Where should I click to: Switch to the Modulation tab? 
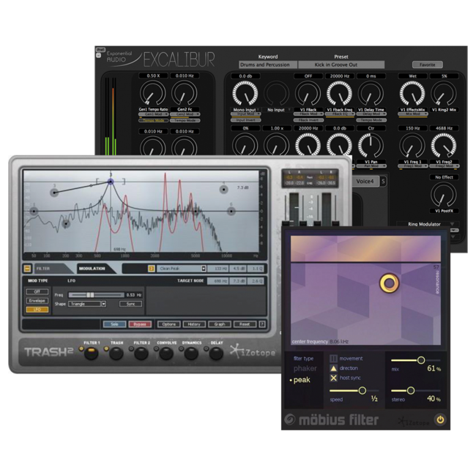(x=92, y=269)
